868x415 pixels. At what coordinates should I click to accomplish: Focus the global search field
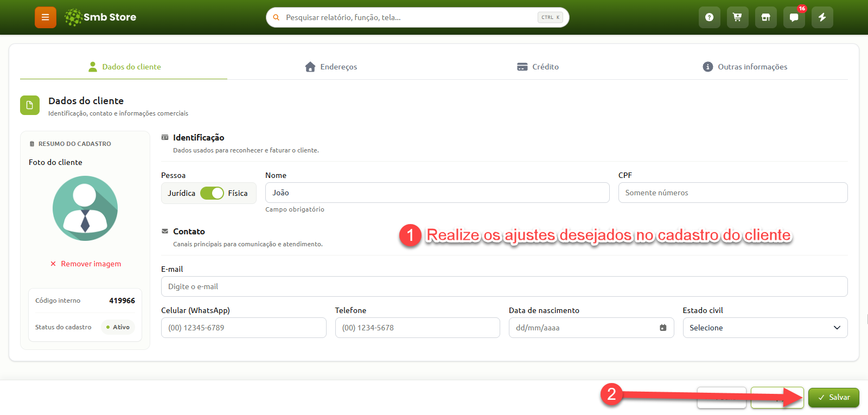click(x=418, y=17)
